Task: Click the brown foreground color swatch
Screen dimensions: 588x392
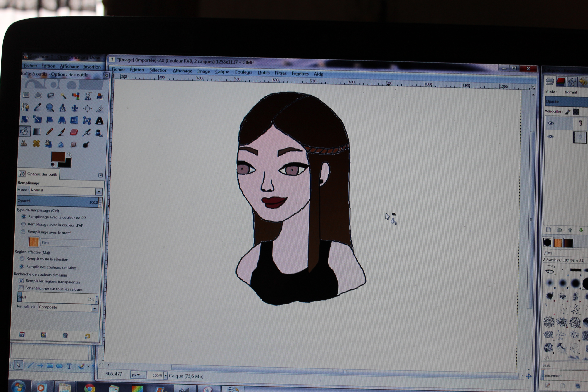Action: [x=58, y=157]
